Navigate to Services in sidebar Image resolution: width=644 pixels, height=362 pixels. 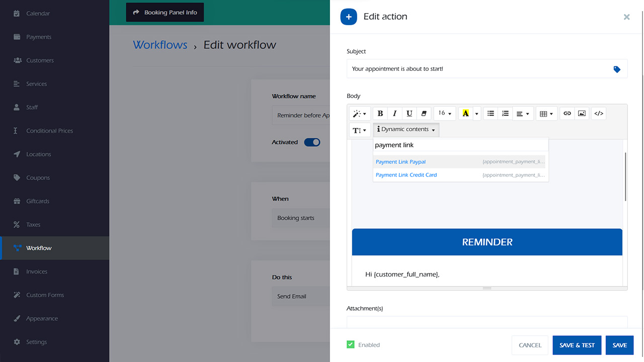[x=54, y=84]
